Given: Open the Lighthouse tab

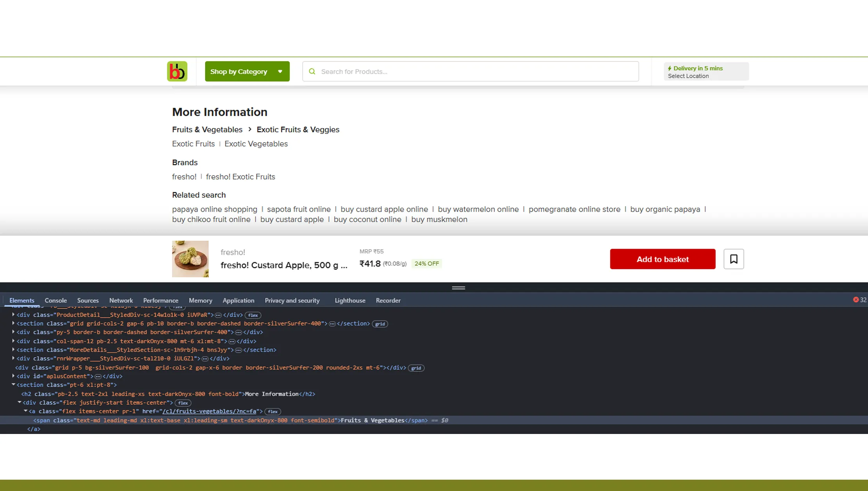Looking at the screenshot, I should point(349,300).
